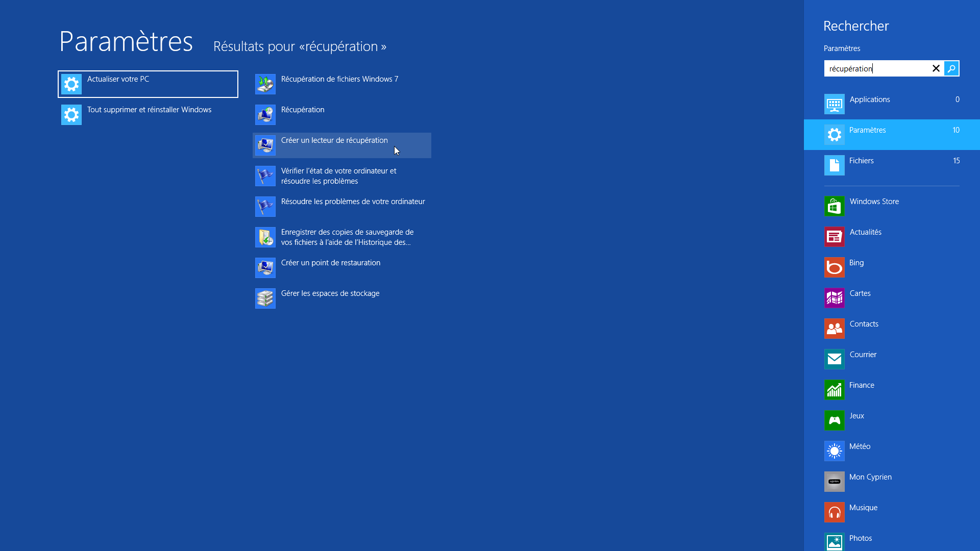This screenshot has width=980, height=551.
Task: Click the Gérer les espaces de stockage icon
Action: pyautogui.click(x=265, y=298)
